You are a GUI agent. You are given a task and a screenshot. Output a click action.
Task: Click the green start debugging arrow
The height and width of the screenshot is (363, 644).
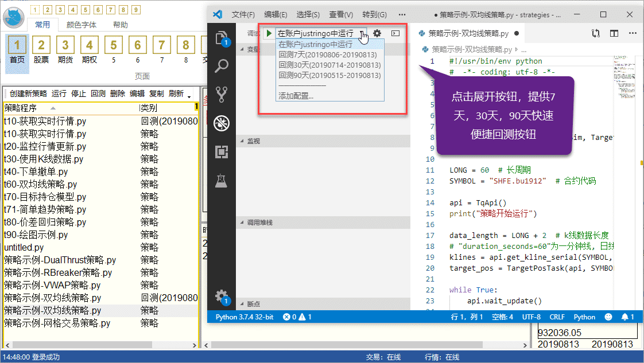click(269, 34)
